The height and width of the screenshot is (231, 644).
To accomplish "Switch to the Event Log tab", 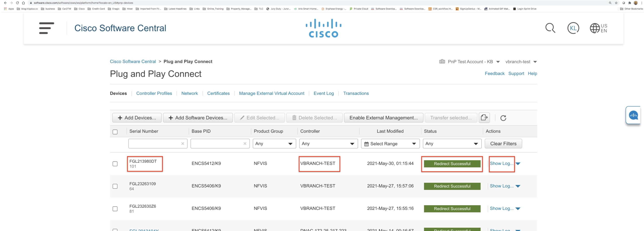I will [324, 93].
